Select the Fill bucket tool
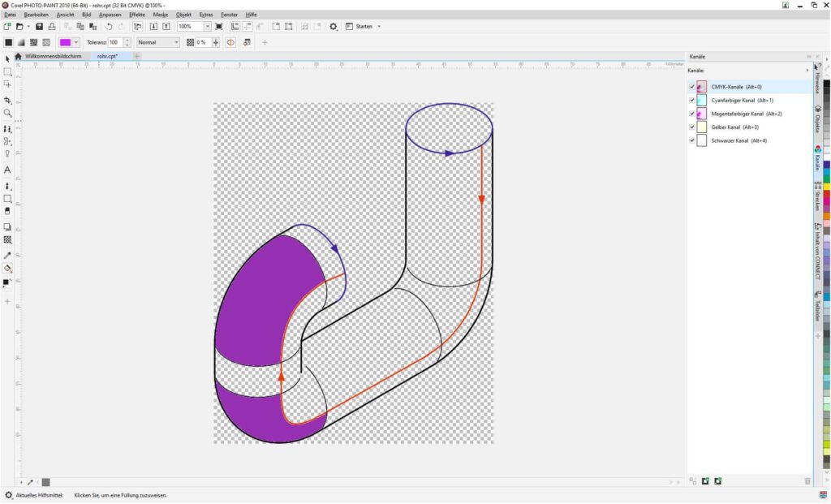Viewport: 831px width, 504px height. pyautogui.click(x=7, y=269)
